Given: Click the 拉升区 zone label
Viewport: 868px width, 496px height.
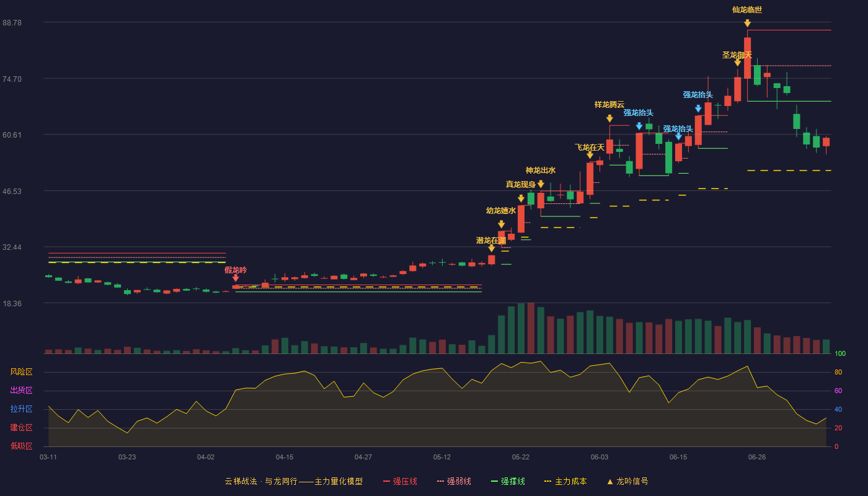Looking at the screenshot, I should 22,409.
